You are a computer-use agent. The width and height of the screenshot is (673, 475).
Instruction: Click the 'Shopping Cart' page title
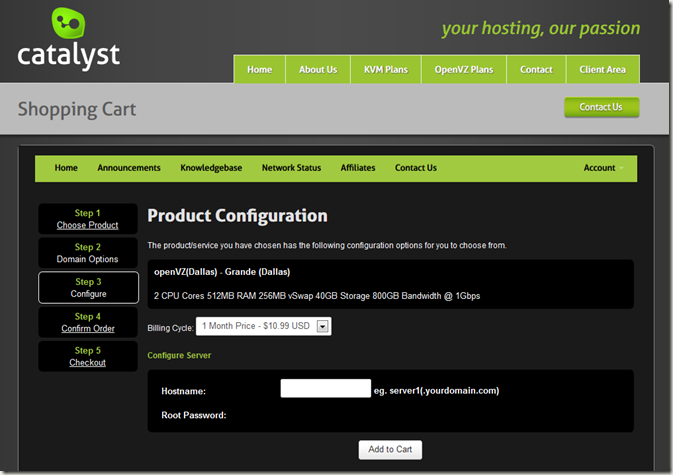[77, 109]
